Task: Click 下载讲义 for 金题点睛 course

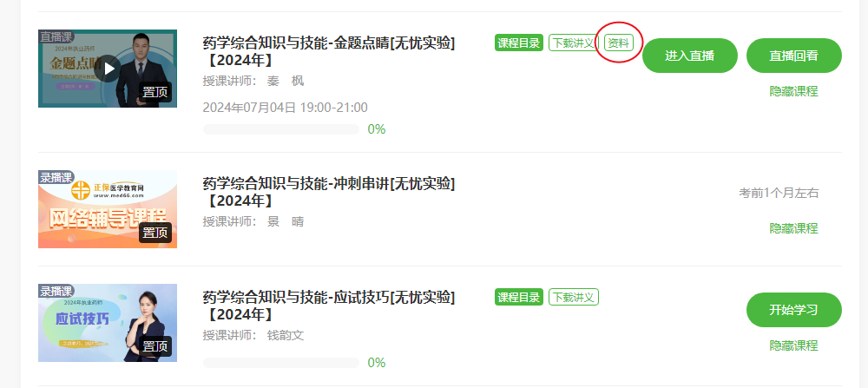Action: coord(574,43)
